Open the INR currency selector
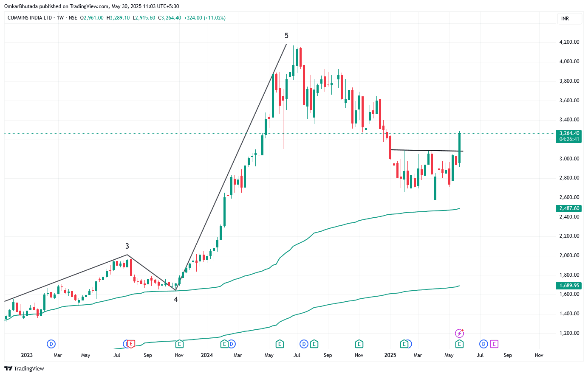Screen dimensions: 588x376 [569, 19]
